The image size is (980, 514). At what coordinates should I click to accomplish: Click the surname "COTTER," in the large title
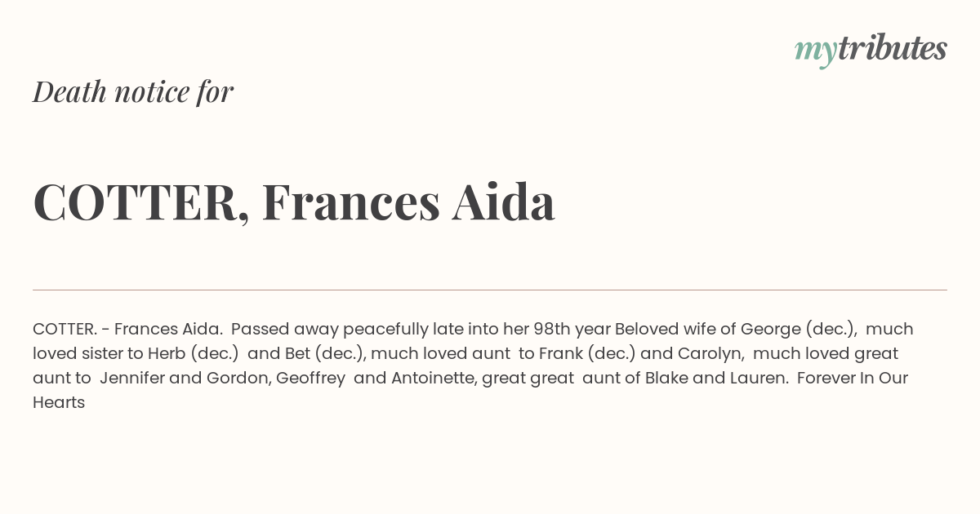click(x=141, y=204)
